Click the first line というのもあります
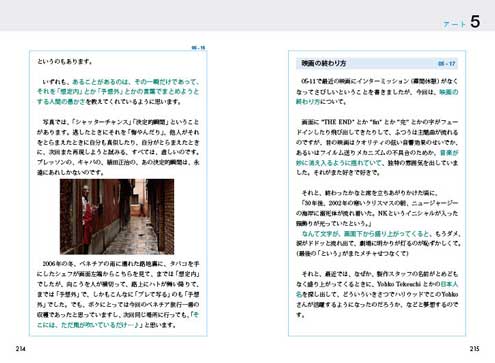495x363 pixels. (65, 61)
